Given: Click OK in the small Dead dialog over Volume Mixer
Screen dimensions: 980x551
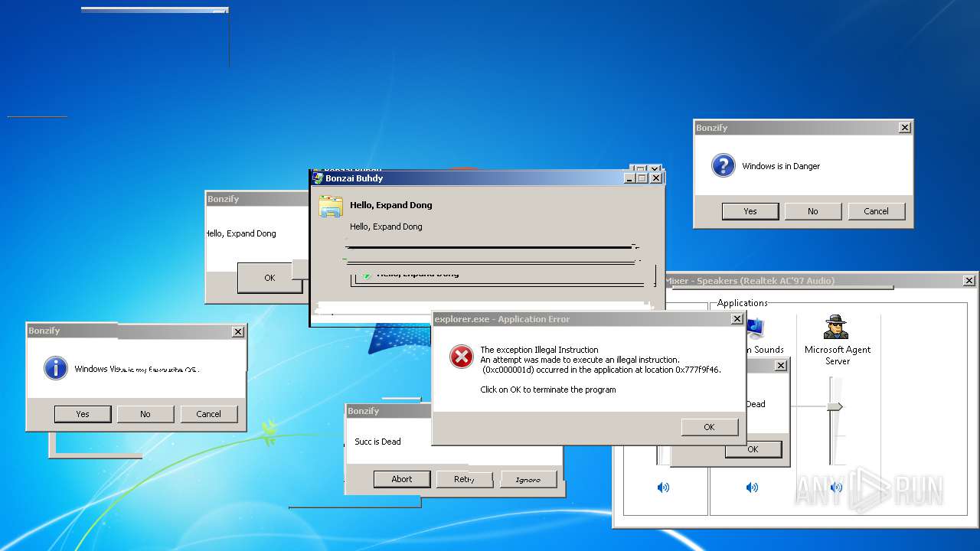Looking at the screenshot, I should tap(753, 449).
